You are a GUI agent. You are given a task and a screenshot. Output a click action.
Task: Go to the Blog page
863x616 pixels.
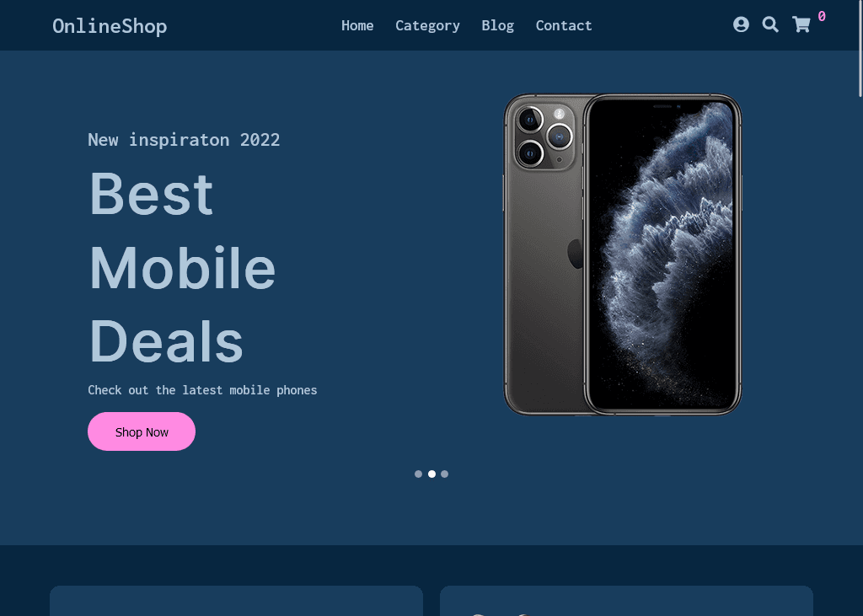(x=497, y=26)
